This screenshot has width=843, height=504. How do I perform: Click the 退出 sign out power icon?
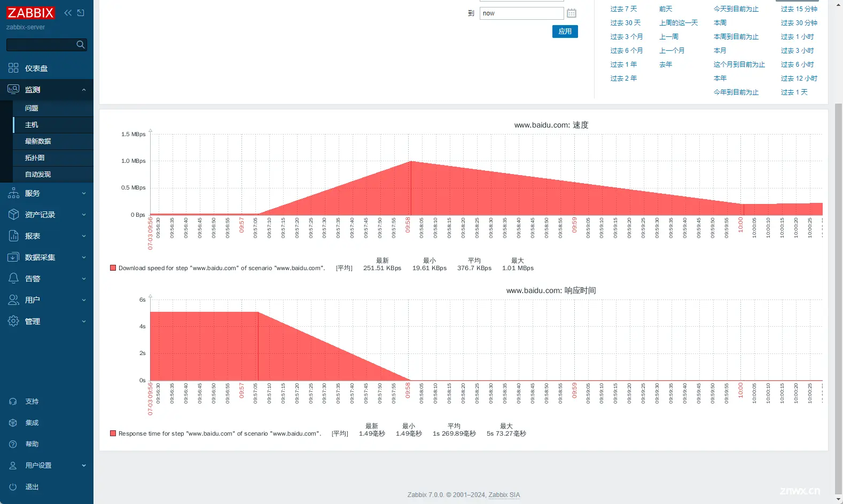13,487
